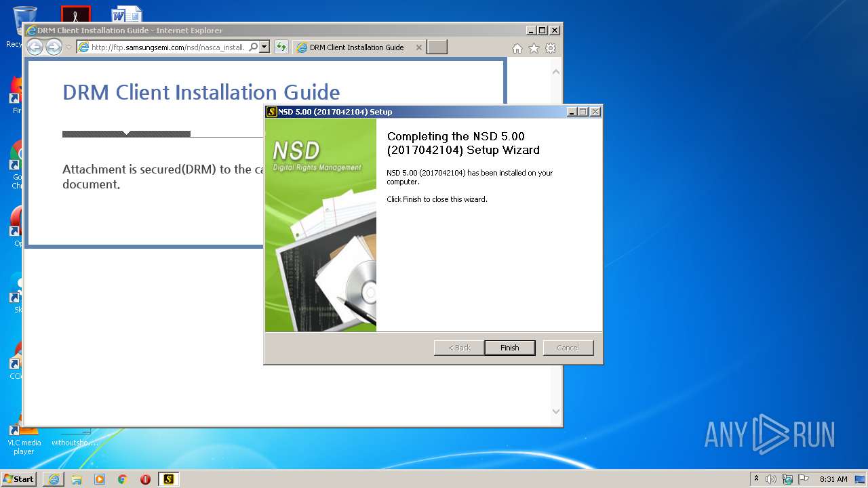
Task: Close the DRM Client Installation Guide tab
Action: click(419, 47)
